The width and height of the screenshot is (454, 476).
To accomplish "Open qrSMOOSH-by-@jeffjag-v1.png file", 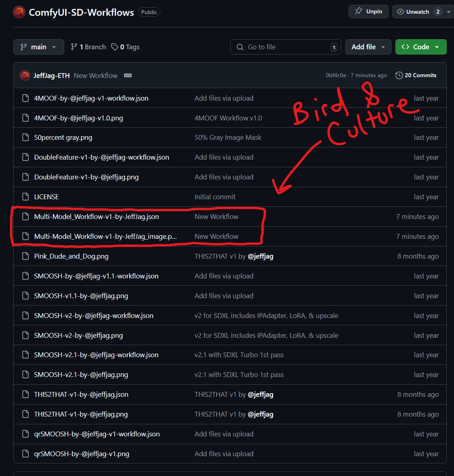I will [82, 453].
